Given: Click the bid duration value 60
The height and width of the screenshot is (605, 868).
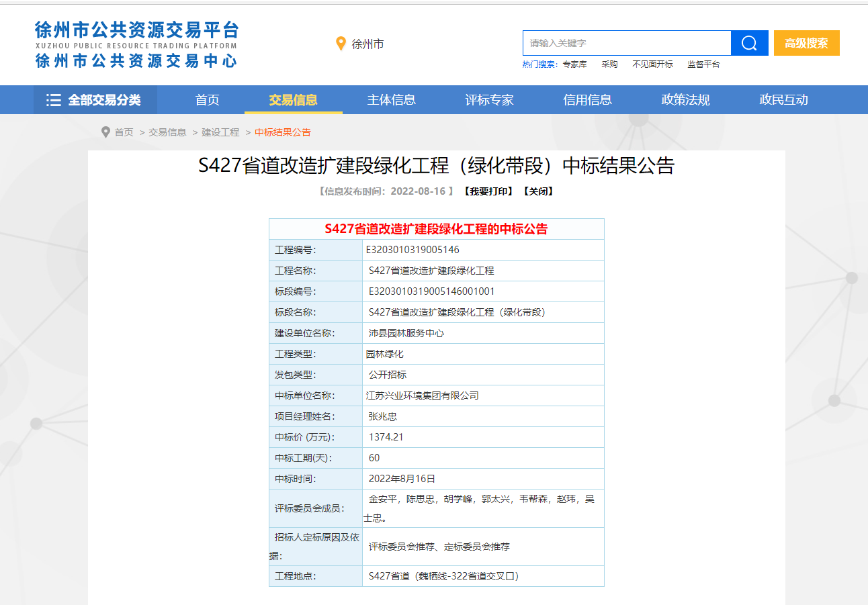Looking at the screenshot, I should [x=374, y=458].
